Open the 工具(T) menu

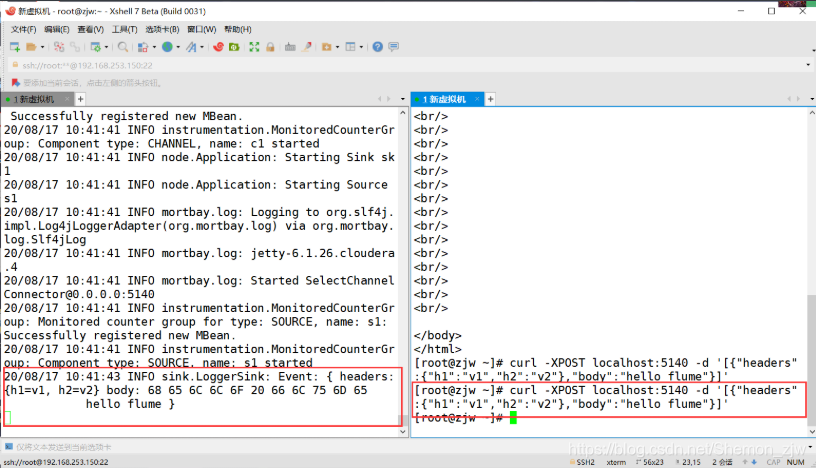124,29
